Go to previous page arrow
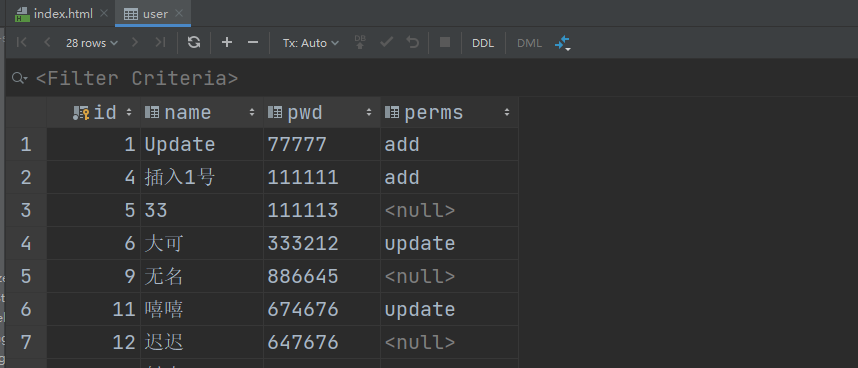 (x=47, y=43)
